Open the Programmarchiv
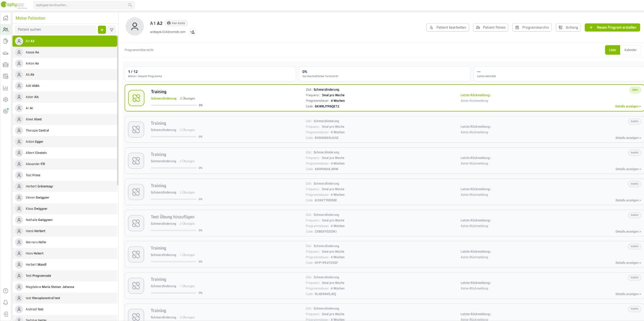The height and width of the screenshot is (321, 644). click(532, 27)
